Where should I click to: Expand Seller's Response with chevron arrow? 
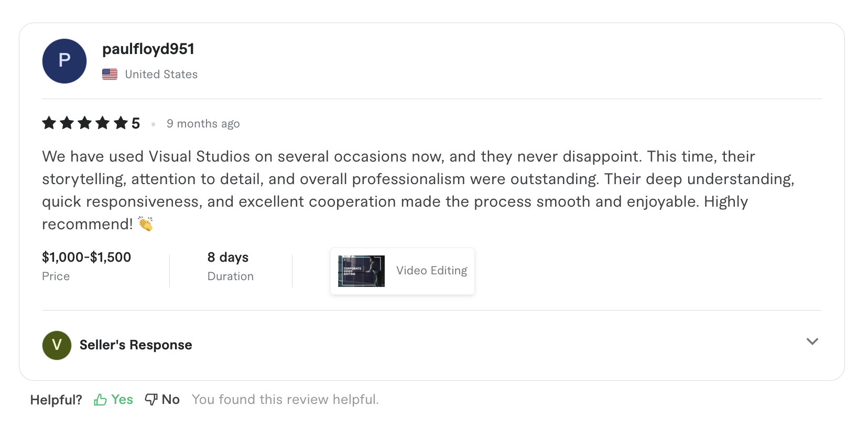tap(812, 341)
